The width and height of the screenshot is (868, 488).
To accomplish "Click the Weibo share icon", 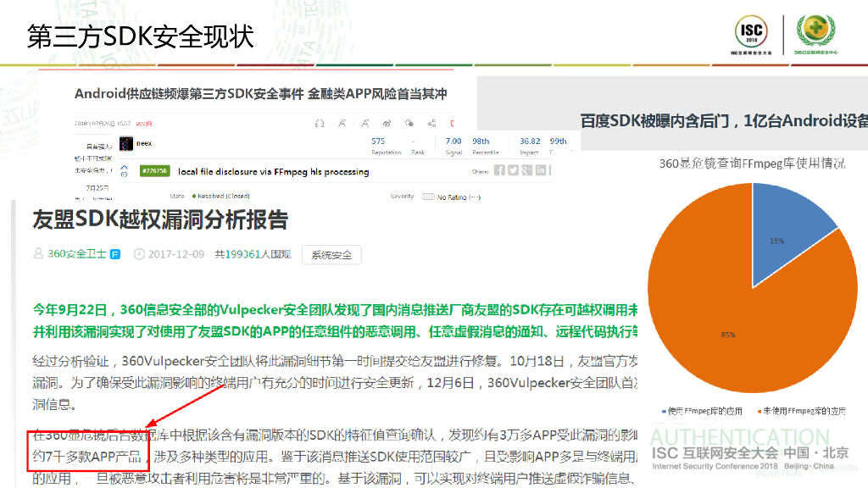I will [387, 123].
